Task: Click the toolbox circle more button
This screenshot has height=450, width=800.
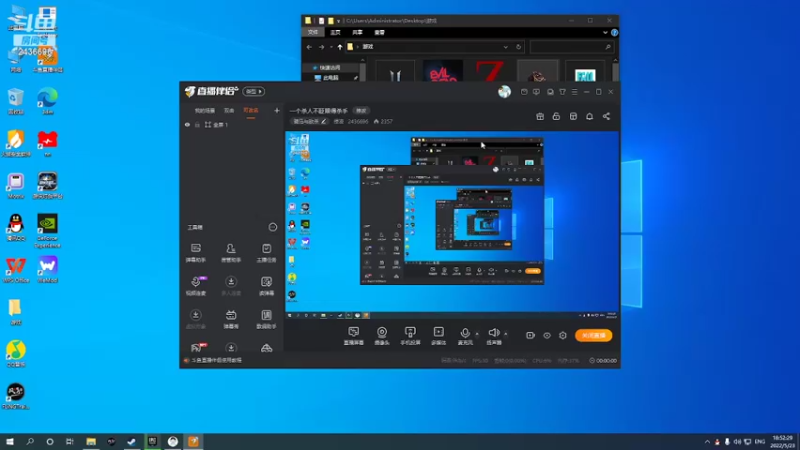Action: [273, 227]
